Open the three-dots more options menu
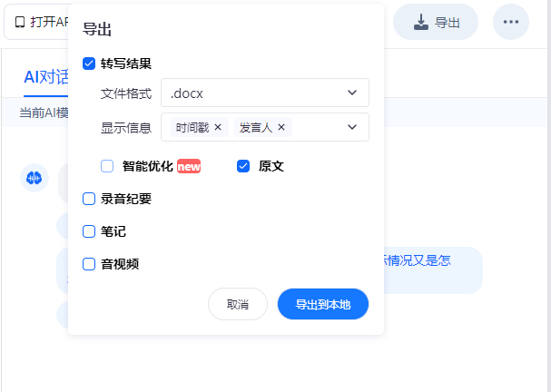Viewport: 551px width, 392px height. tap(511, 22)
